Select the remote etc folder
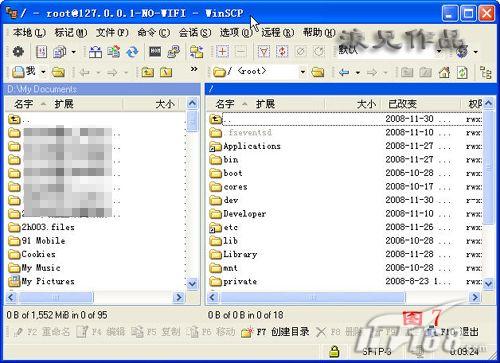500x363 pixels. tap(224, 227)
